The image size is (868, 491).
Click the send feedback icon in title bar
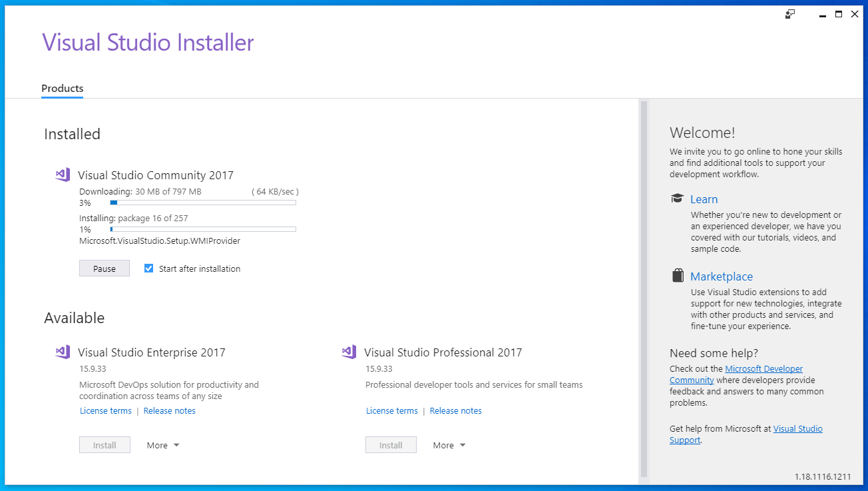789,13
